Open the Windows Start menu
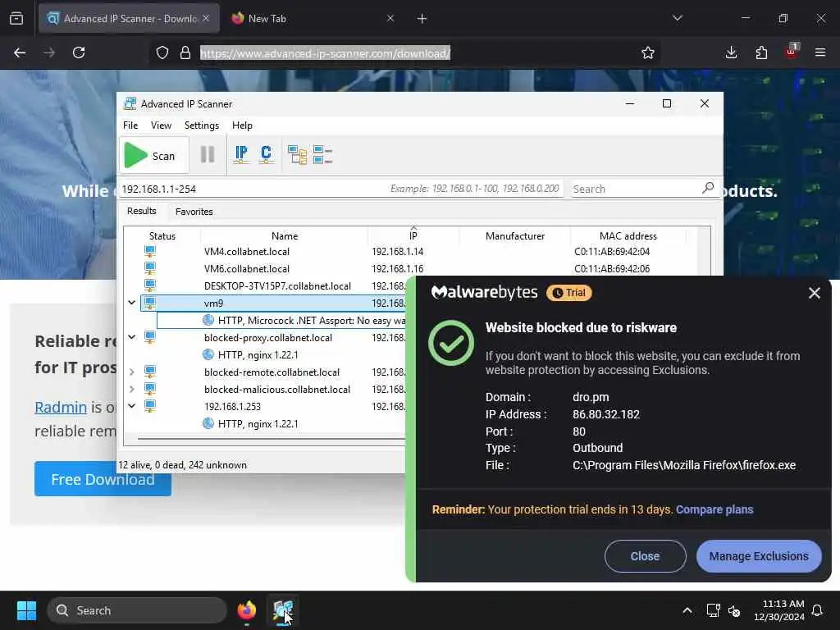The width and height of the screenshot is (840, 630). point(26,610)
